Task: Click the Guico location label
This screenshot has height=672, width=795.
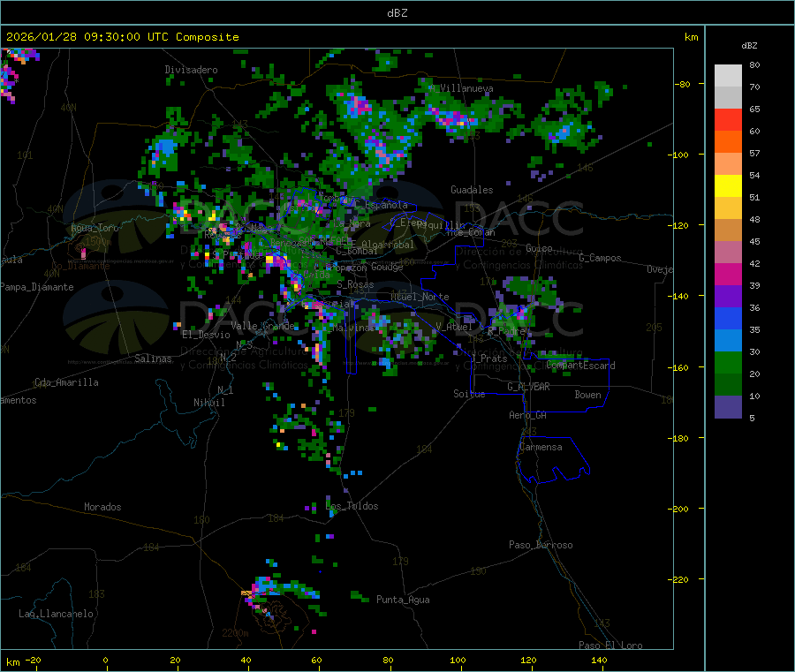Action: click(x=539, y=248)
